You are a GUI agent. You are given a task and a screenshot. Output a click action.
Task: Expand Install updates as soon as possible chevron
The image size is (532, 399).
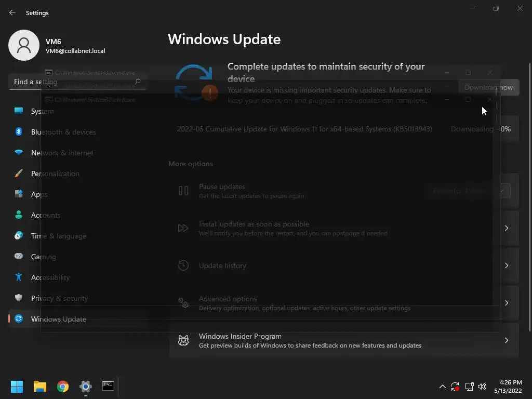(506, 228)
